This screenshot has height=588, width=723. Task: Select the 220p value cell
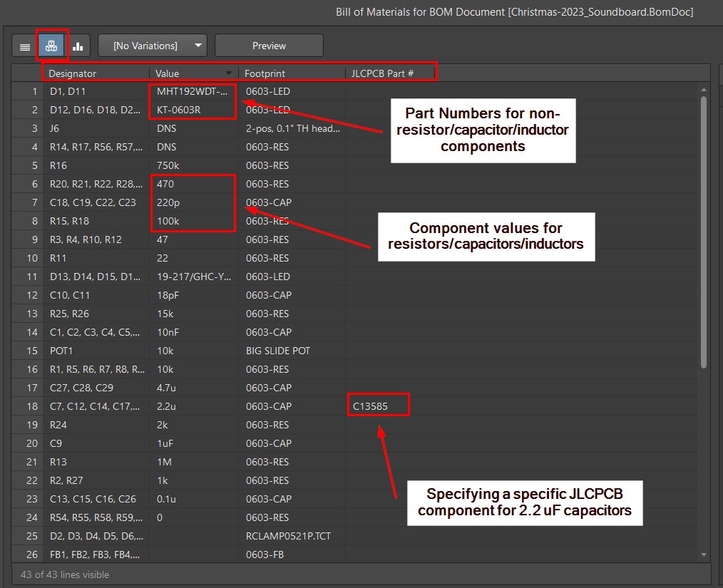point(194,202)
